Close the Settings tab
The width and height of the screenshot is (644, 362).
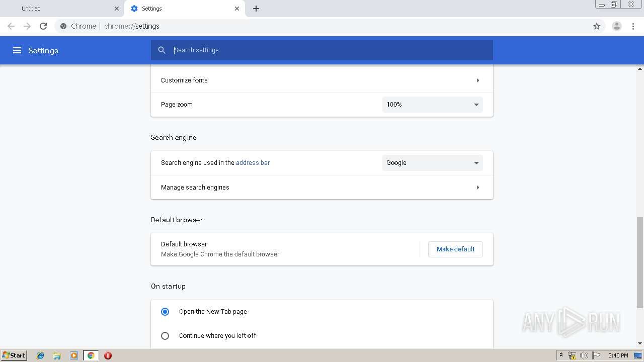pos(237,9)
